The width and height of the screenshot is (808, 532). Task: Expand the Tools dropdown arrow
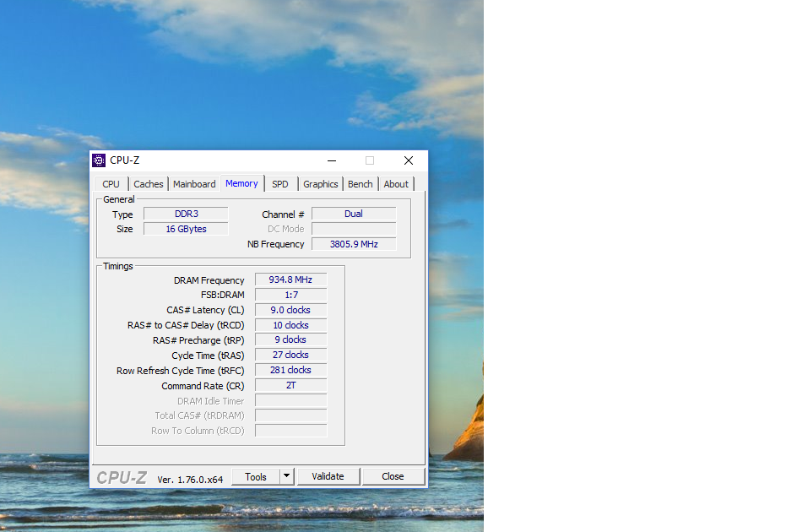tap(287, 477)
